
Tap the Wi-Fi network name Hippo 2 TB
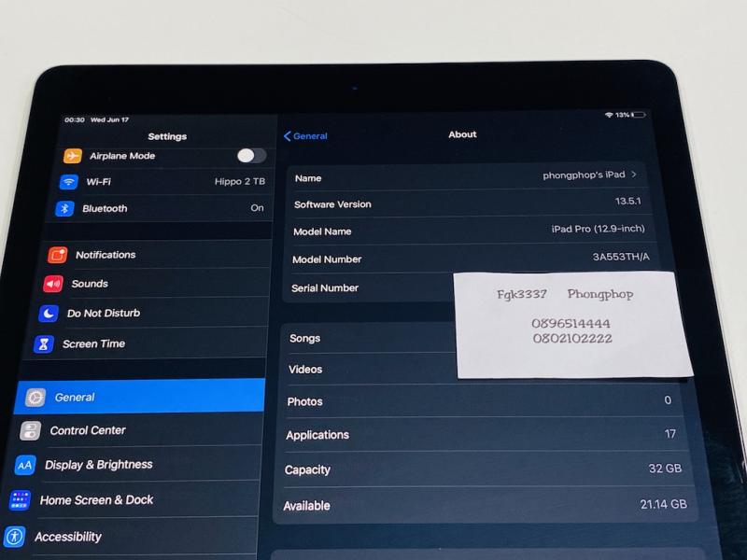(240, 181)
